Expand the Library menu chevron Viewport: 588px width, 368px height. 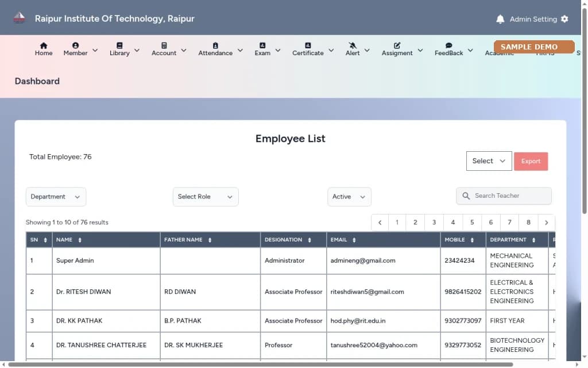[137, 50]
